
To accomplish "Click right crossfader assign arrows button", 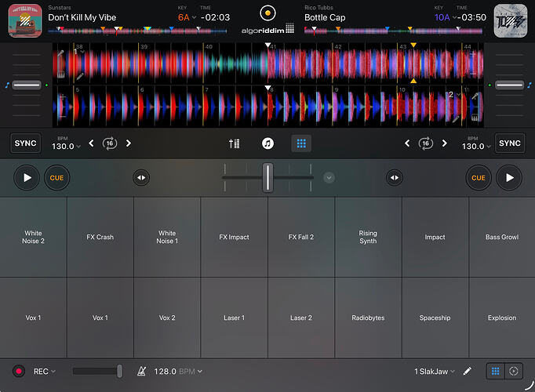I will [395, 178].
